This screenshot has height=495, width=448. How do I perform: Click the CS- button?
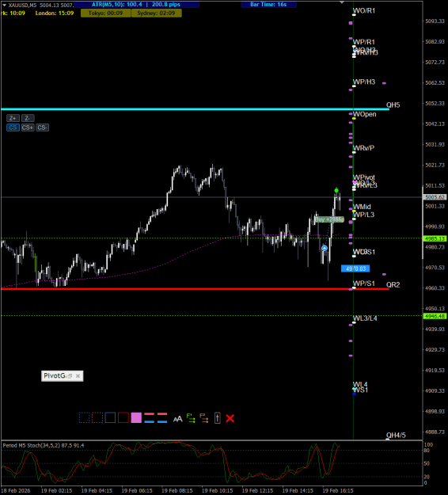[x=42, y=128]
